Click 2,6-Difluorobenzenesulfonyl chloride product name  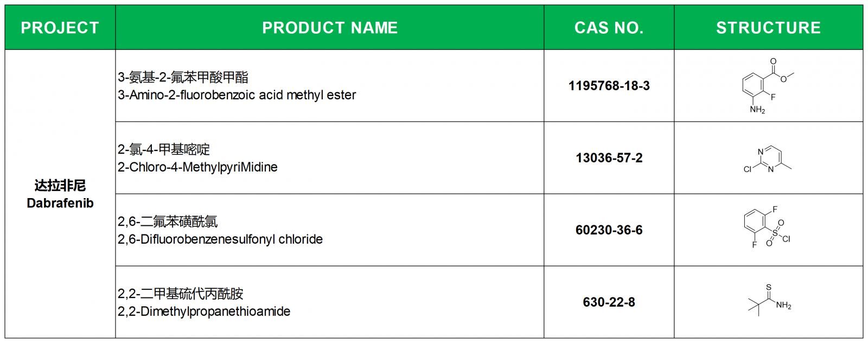[x=220, y=239]
